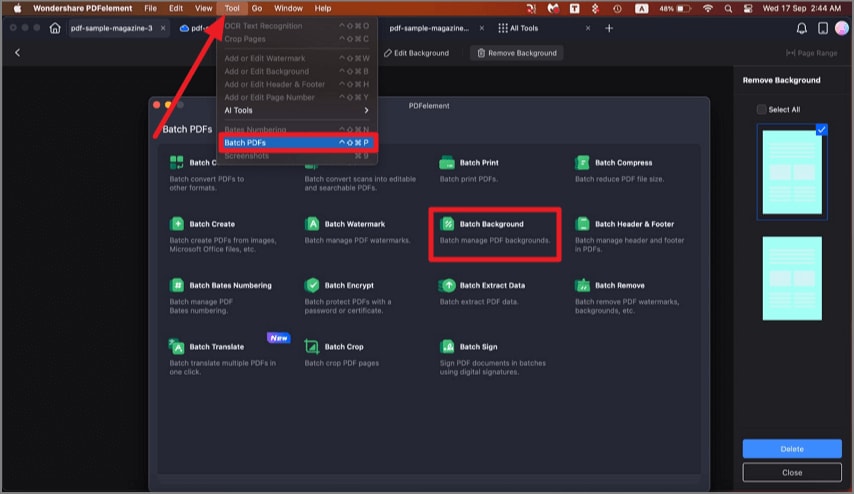Open the user profile avatar
The image size is (854, 494).
pos(842,28)
